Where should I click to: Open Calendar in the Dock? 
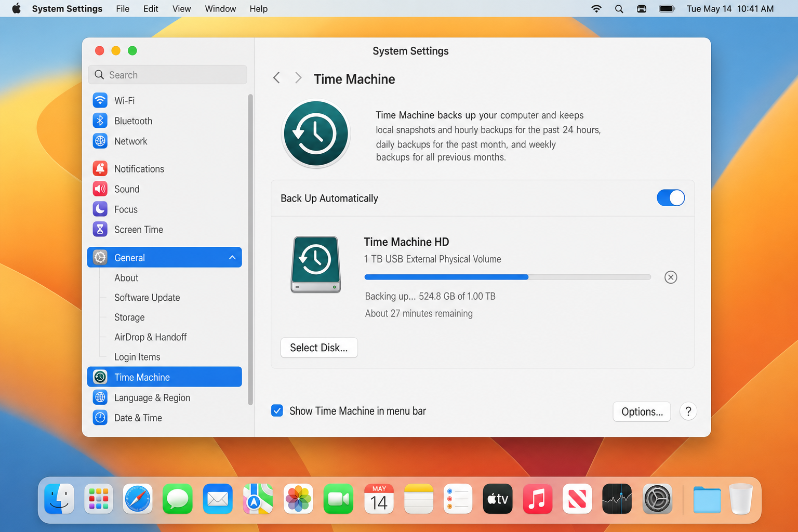[379, 499]
